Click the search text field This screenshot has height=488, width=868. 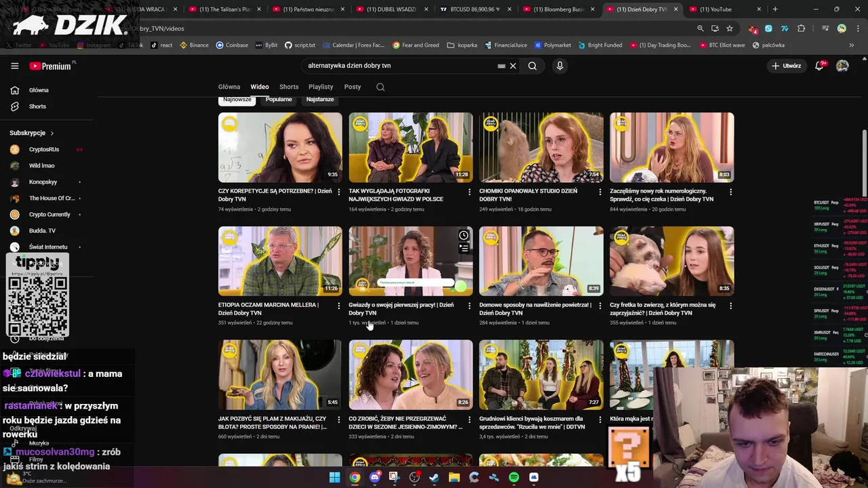pyautogui.click(x=400, y=66)
